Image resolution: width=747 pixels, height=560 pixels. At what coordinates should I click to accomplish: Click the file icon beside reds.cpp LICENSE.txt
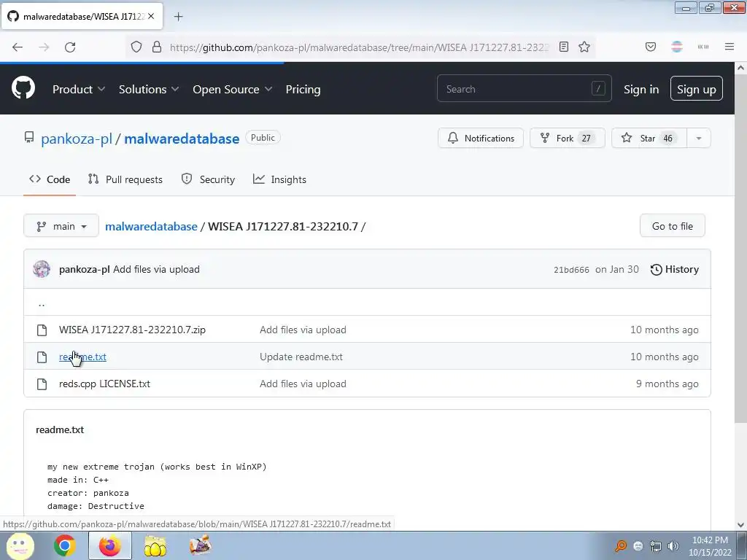pos(42,384)
